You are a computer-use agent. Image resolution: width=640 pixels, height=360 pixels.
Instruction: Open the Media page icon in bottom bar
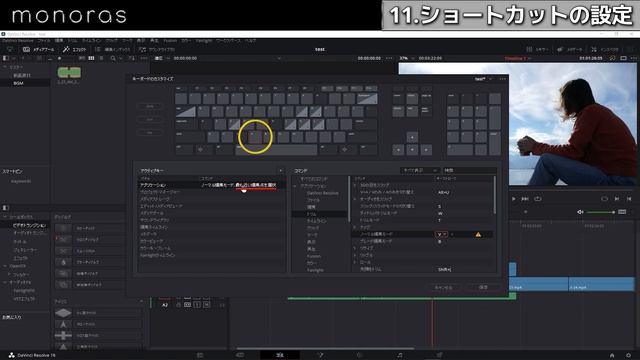(200, 355)
